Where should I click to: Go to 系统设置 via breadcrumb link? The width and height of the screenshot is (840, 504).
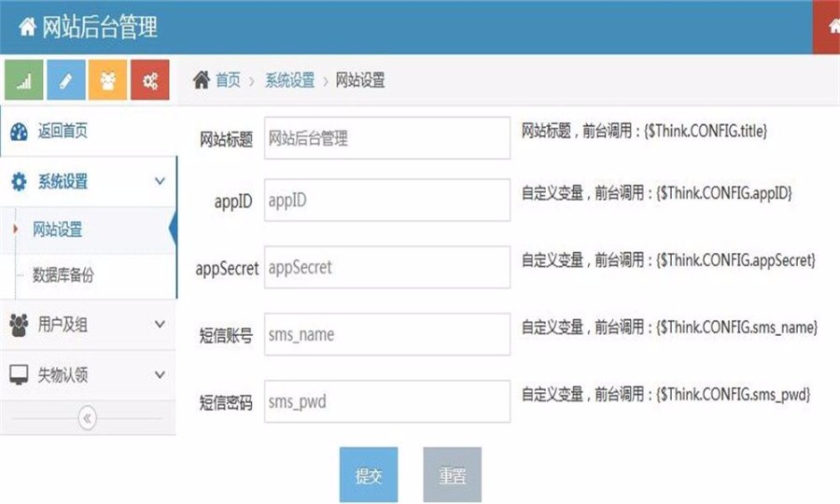click(290, 80)
